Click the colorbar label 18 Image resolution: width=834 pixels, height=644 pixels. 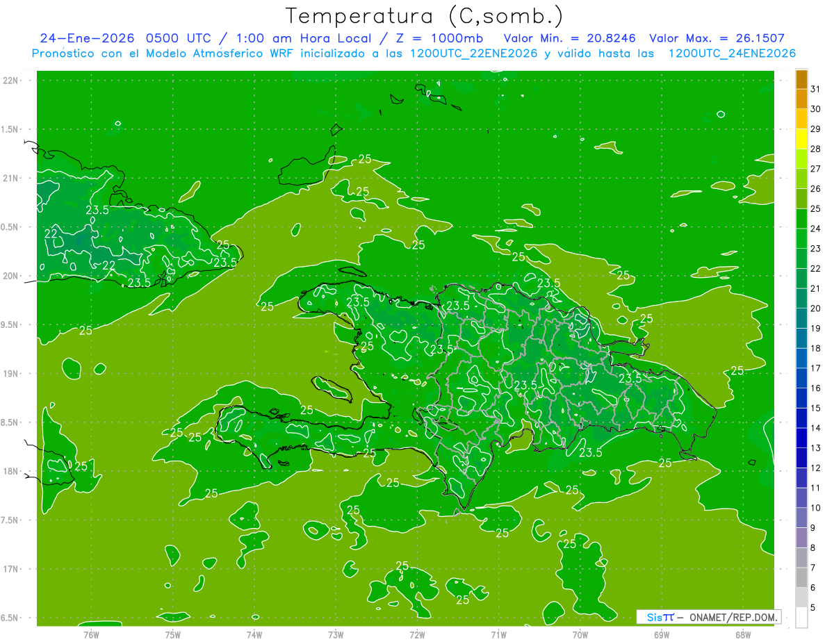point(815,349)
